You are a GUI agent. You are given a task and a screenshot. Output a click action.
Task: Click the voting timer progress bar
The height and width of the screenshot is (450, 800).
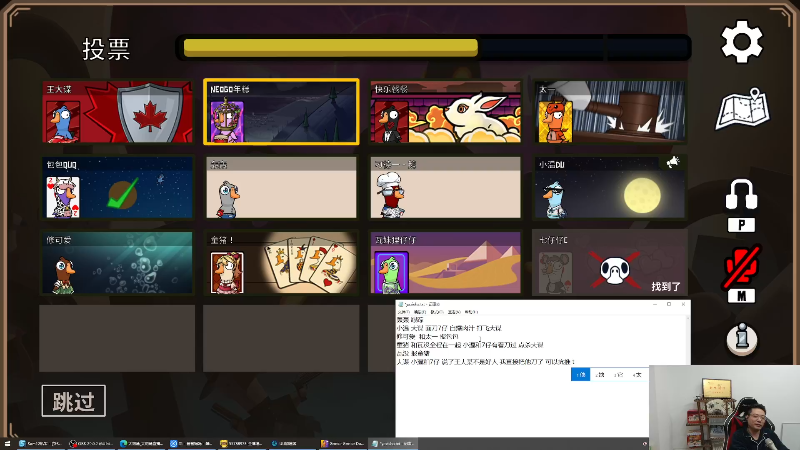434,48
